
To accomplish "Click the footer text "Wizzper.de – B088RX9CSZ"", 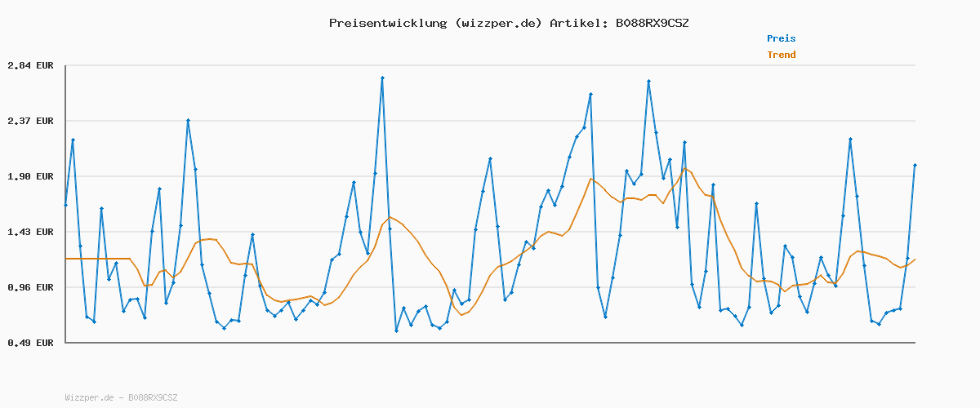I will coord(121,397).
